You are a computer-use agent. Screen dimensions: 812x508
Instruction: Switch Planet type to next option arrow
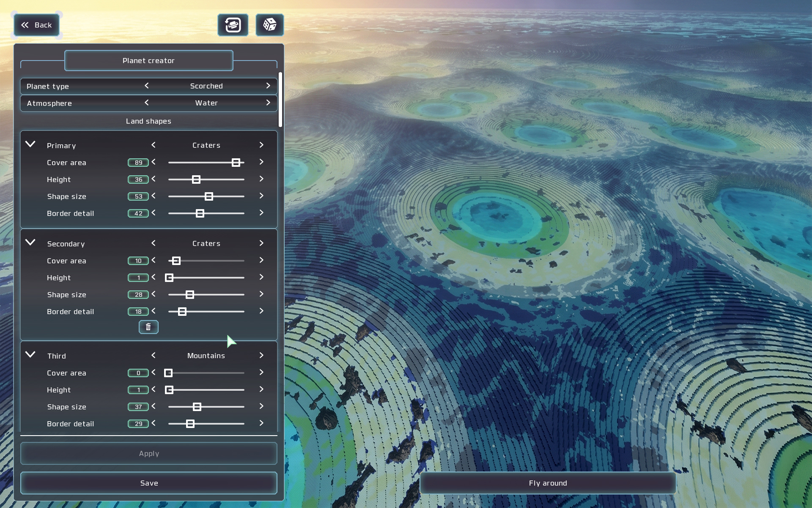[x=268, y=86]
